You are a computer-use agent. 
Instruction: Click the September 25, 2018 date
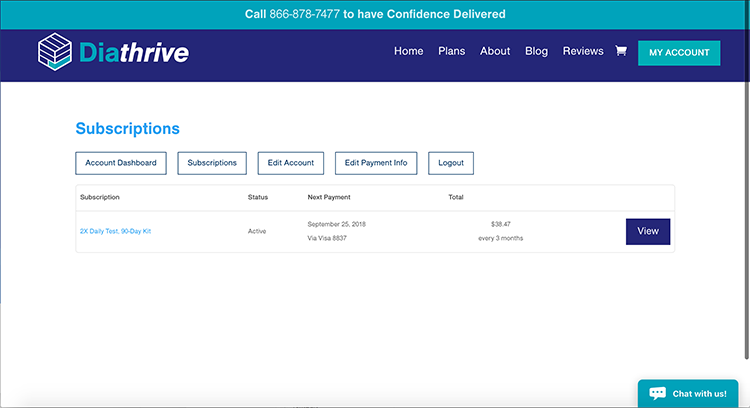point(336,224)
